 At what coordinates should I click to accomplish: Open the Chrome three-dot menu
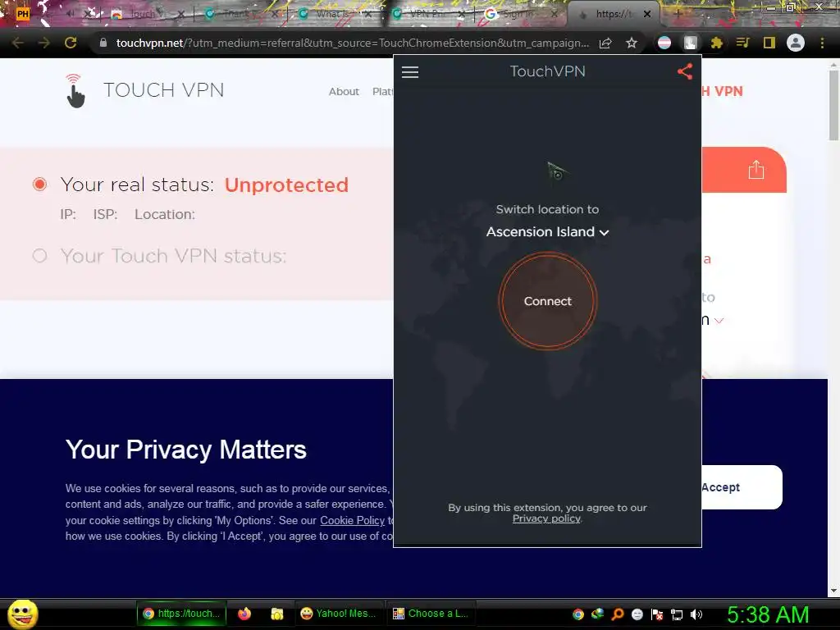click(x=822, y=43)
